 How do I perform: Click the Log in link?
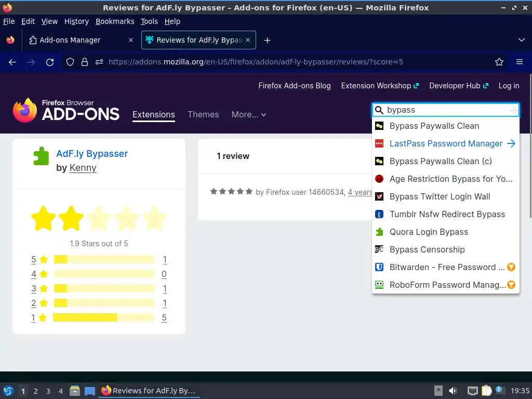point(509,86)
